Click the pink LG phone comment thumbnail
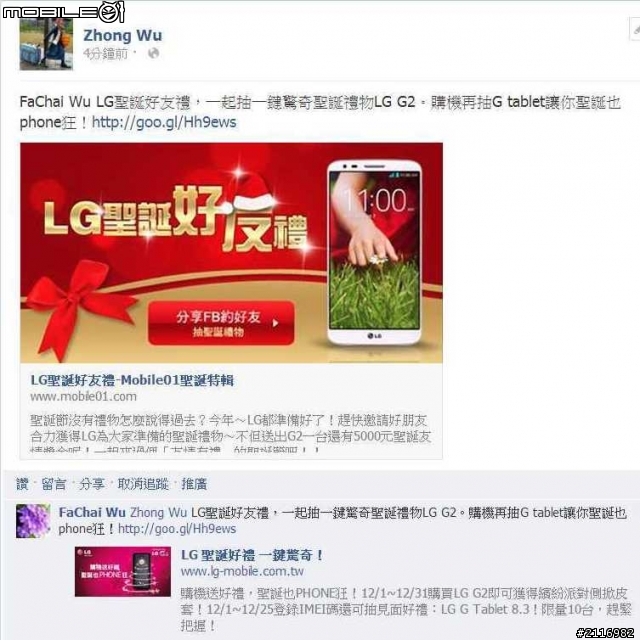The height and width of the screenshot is (641, 640). [123, 572]
